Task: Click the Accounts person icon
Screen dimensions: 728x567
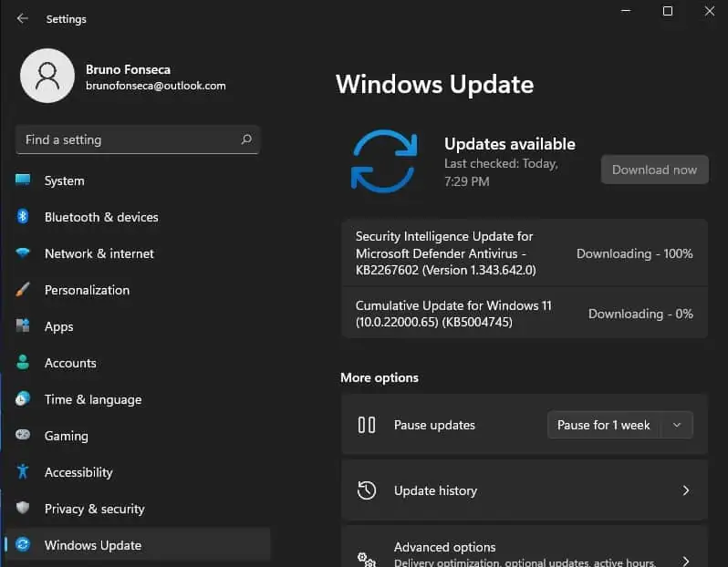Action: (x=23, y=362)
